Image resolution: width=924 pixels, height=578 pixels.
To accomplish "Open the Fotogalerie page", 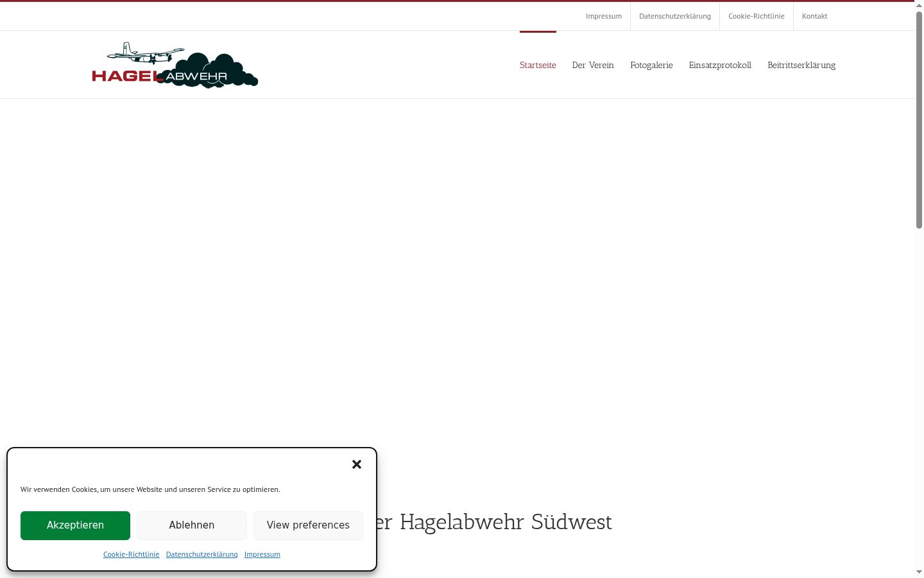I will coord(651,65).
